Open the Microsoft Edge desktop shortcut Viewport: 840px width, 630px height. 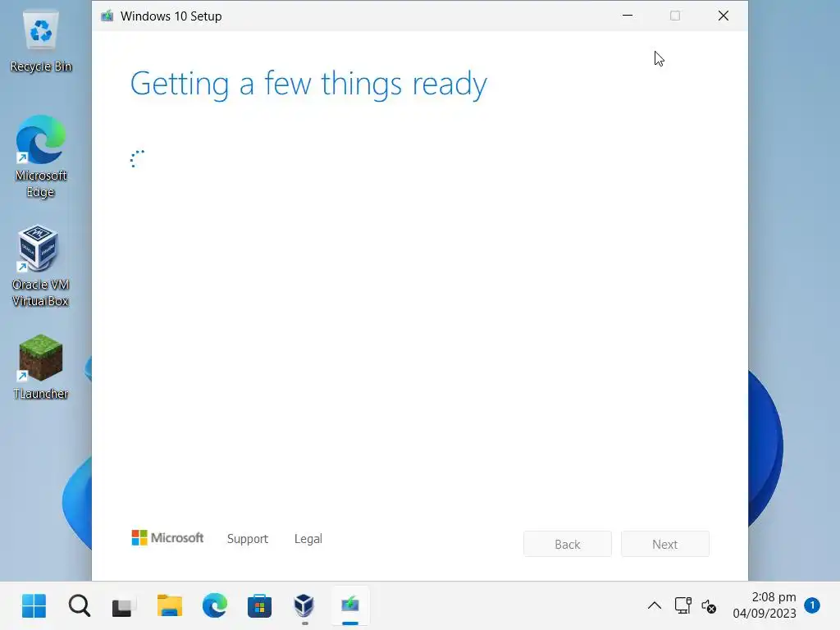coord(41,156)
